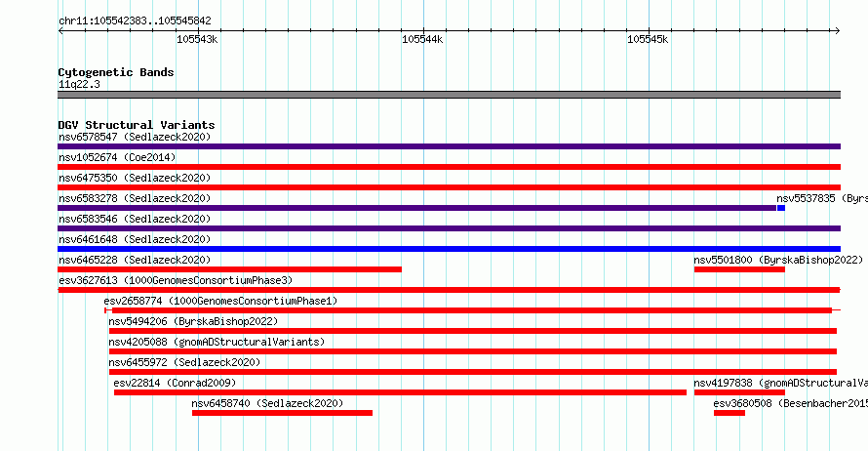Select the nsv6461648 blue variant bar
This screenshot has width=868, height=451.
pyautogui.click(x=449, y=249)
